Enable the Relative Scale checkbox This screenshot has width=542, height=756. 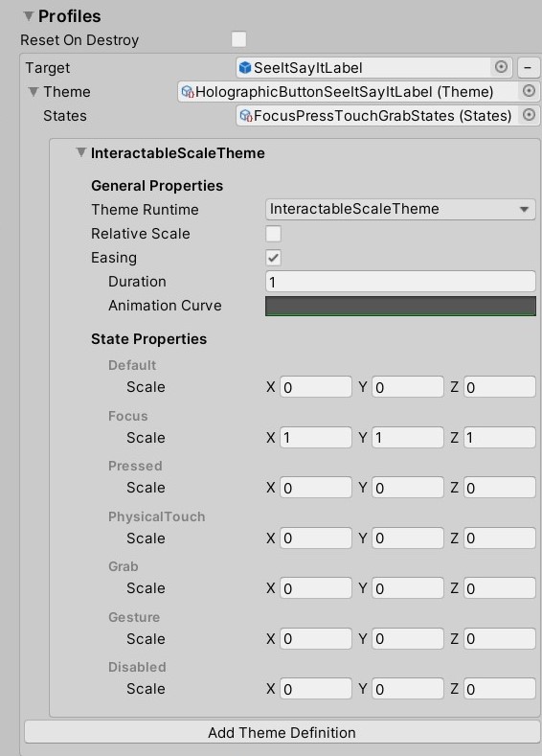point(273,234)
